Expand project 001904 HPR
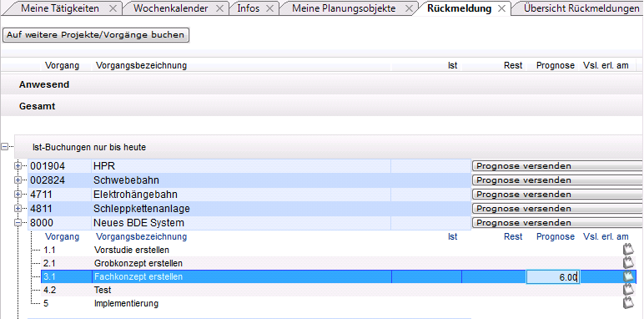644x319 pixels. 18,166
